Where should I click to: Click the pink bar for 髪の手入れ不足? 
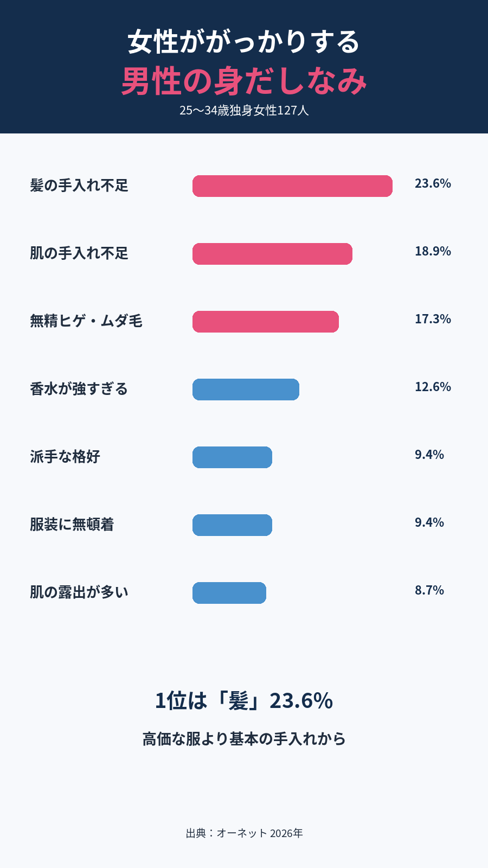[x=292, y=186]
